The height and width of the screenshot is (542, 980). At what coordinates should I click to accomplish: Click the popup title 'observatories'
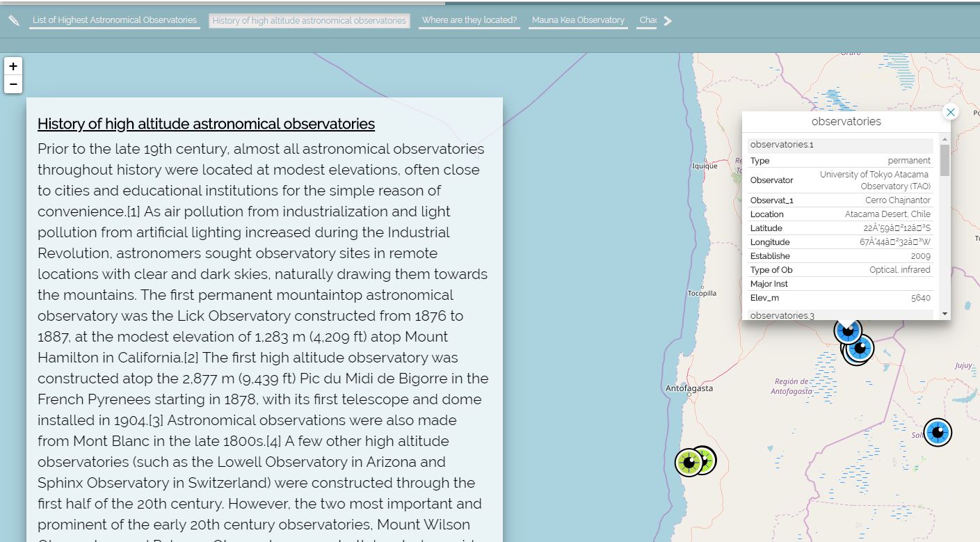click(846, 121)
